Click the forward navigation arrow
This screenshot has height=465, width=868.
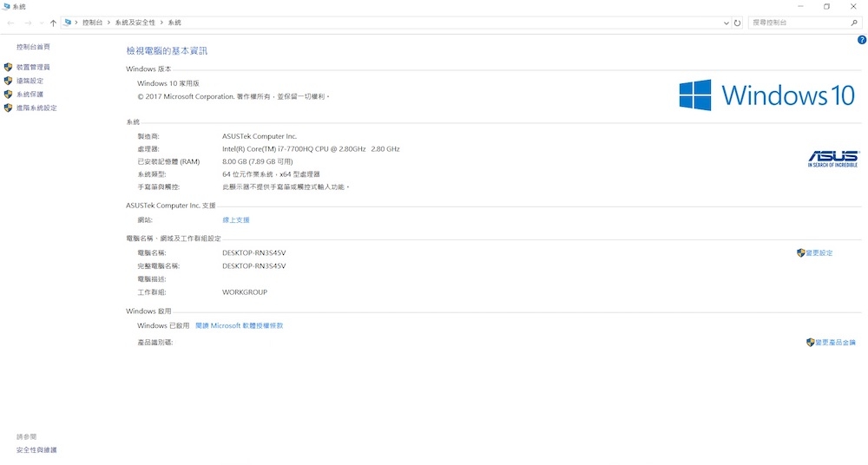tap(28, 23)
